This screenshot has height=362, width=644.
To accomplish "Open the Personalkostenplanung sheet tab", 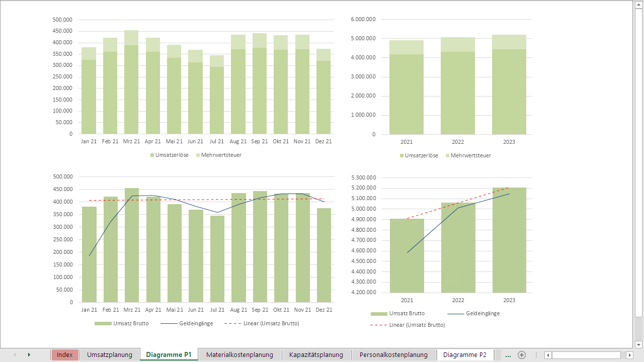I will click(393, 354).
